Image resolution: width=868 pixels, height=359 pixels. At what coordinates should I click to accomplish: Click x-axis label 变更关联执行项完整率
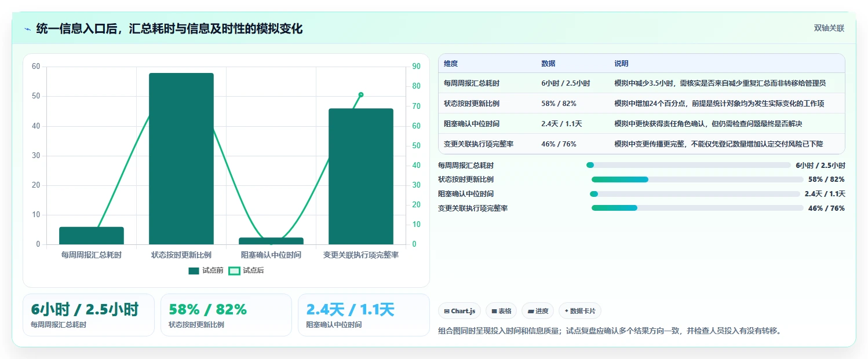point(361,255)
